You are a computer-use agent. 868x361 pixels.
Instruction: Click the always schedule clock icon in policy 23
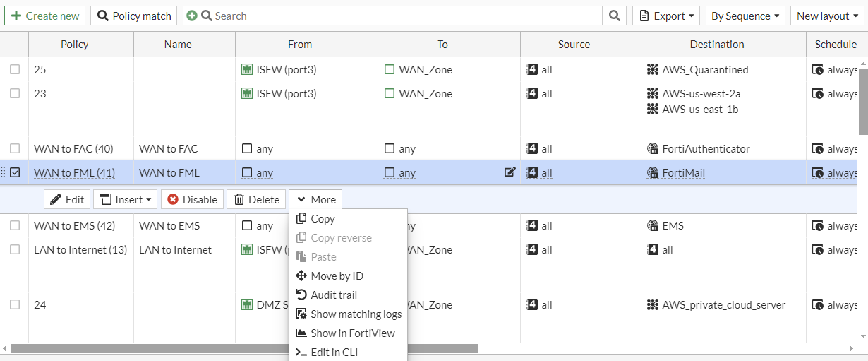click(818, 93)
